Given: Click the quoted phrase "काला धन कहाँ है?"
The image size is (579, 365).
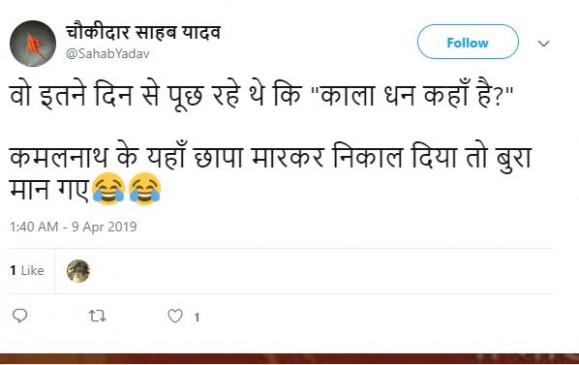Looking at the screenshot, I should point(413,96).
